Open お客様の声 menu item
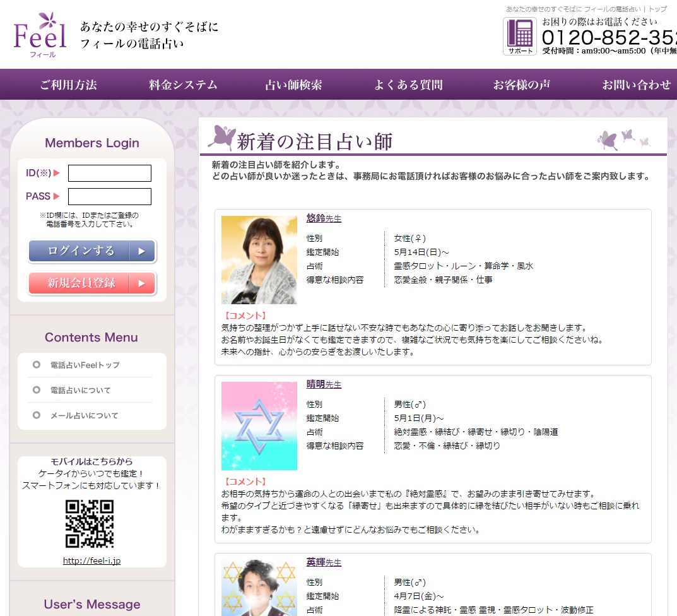 [x=521, y=85]
